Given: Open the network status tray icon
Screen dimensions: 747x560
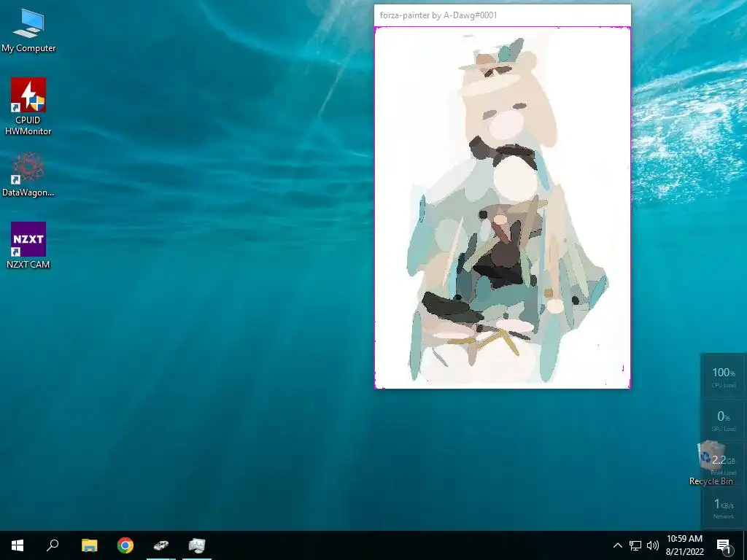Looking at the screenshot, I should (x=635, y=545).
